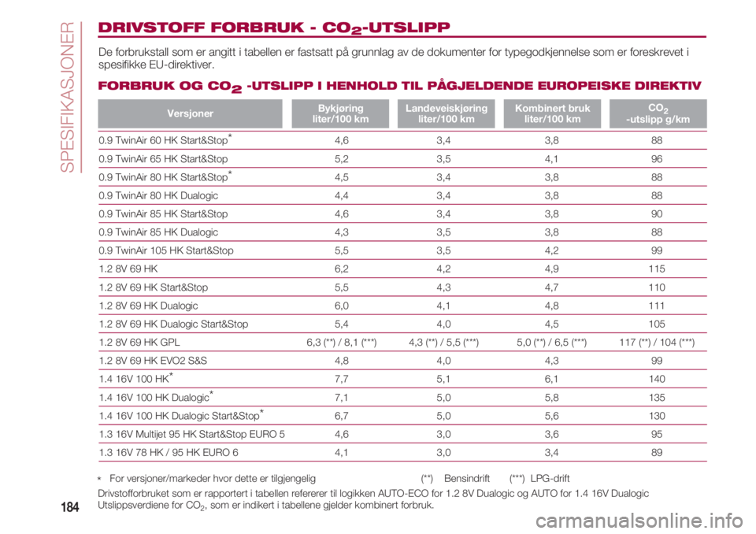Select the "Kombinert bruk liter/100 km" column header
Viewport: 756px width, 534px height.
coord(553,114)
